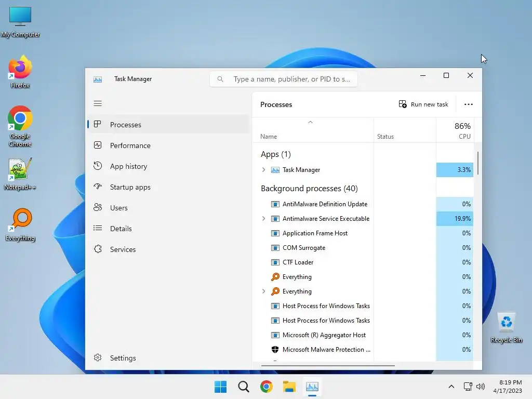
Task: Select the My Computer desktop icon
Action: 20,22
